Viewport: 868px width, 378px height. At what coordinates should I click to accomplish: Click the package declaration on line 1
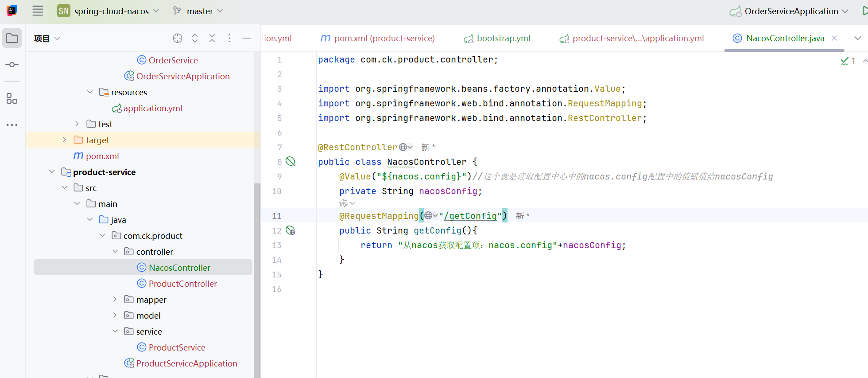pyautogui.click(x=408, y=59)
